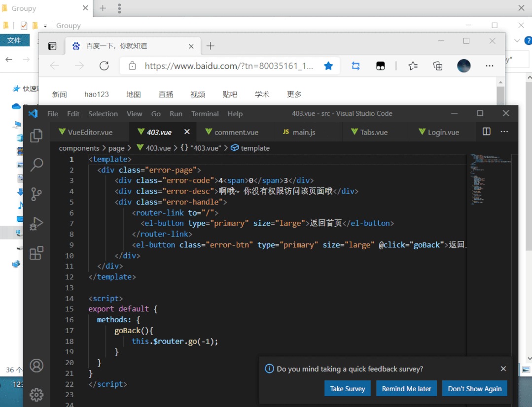Viewport: 532px width, 407px height.
Task: Open the Run menu in VS Code
Action: [176, 114]
